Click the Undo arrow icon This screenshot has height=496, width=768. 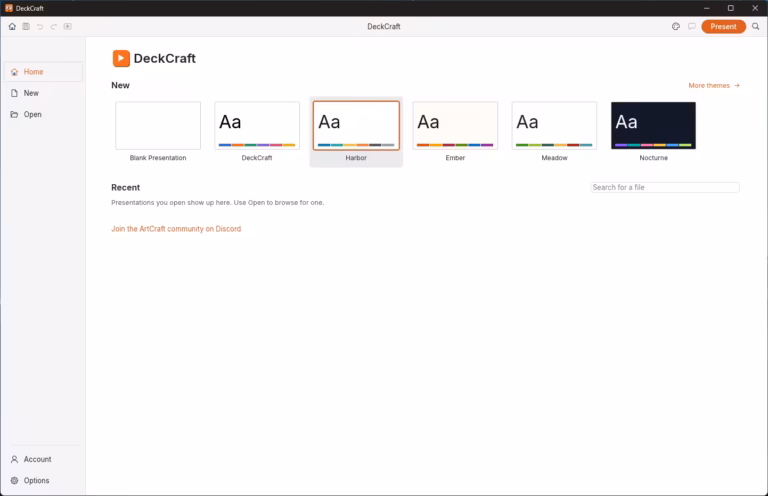[x=40, y=26]
